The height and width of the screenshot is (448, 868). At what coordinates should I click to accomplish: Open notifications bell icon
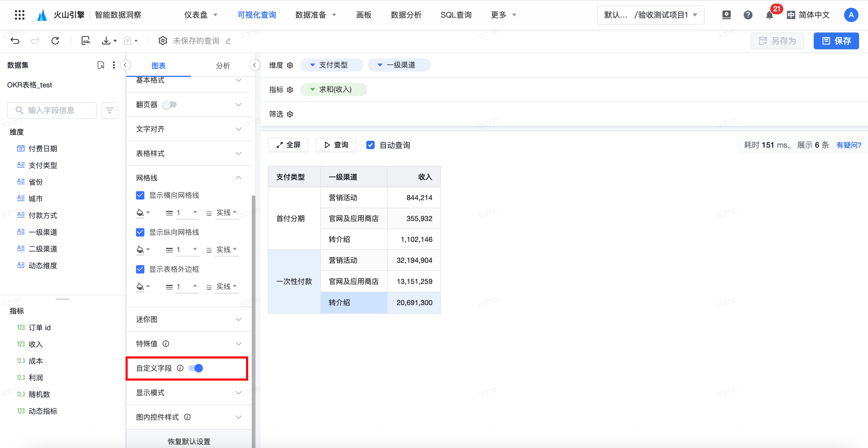[769, 15]
